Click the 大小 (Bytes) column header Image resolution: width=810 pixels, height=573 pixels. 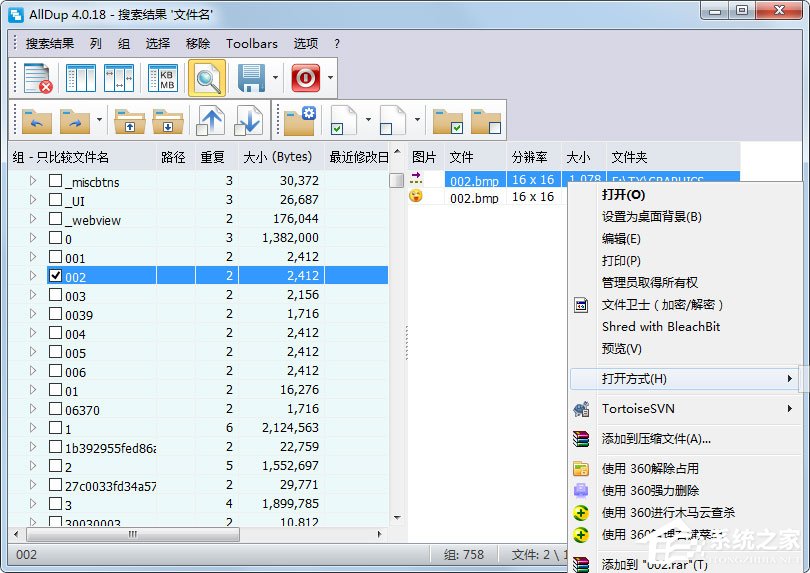tap(277, 157)
